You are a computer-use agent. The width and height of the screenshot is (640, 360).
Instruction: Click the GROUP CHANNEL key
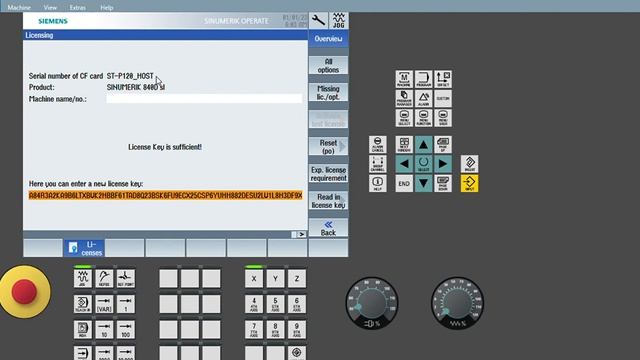378,164
